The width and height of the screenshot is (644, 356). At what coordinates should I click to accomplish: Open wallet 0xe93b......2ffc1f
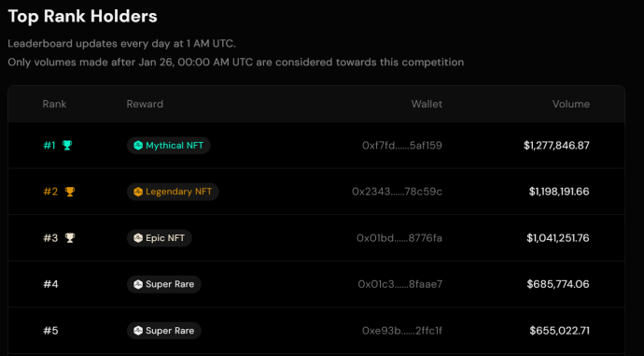(x=402, y=331)
